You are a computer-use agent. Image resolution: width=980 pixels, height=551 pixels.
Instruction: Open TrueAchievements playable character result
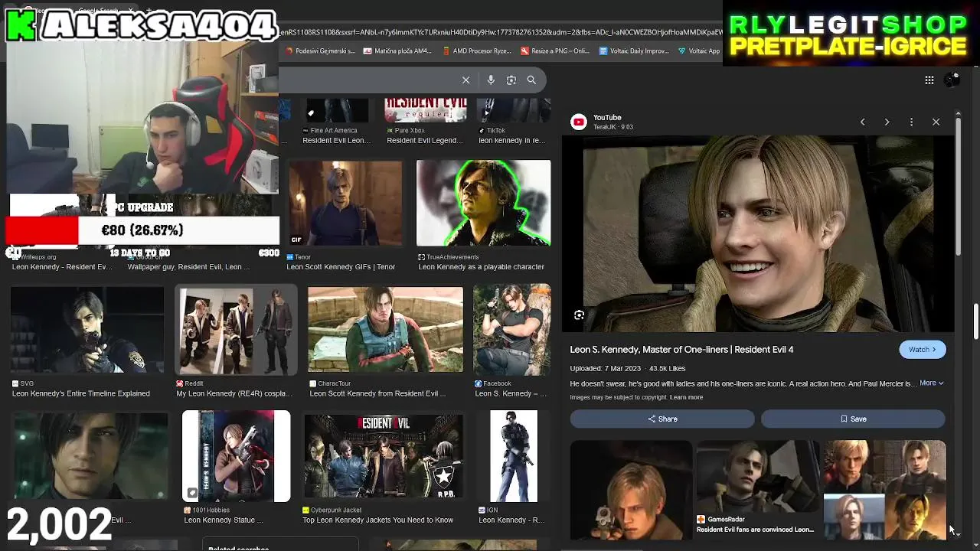tap(483, 204)
